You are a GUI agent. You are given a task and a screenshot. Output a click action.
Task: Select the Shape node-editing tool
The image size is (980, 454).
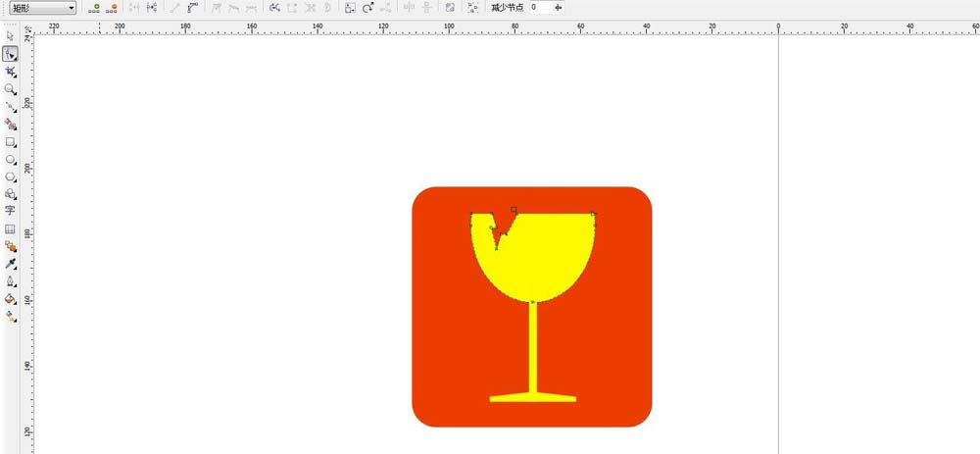pos(10,55)
